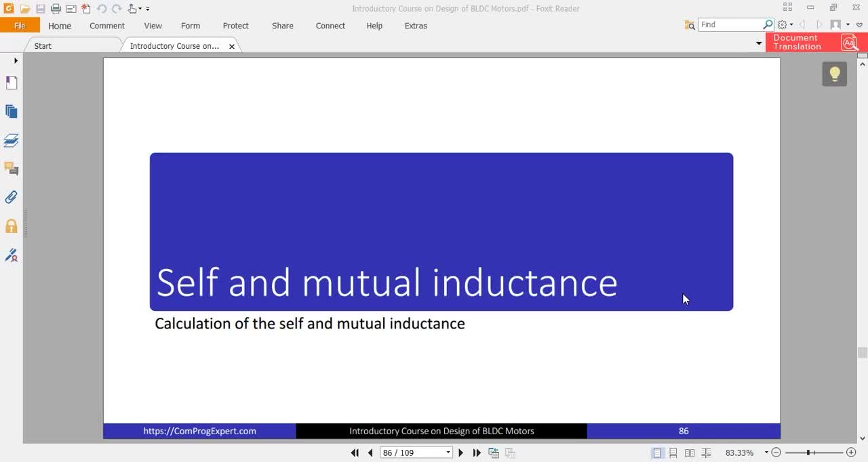This screenshot has height=462, width=868.
Task: Click the previous view icon
Action: tap(494, 453)
